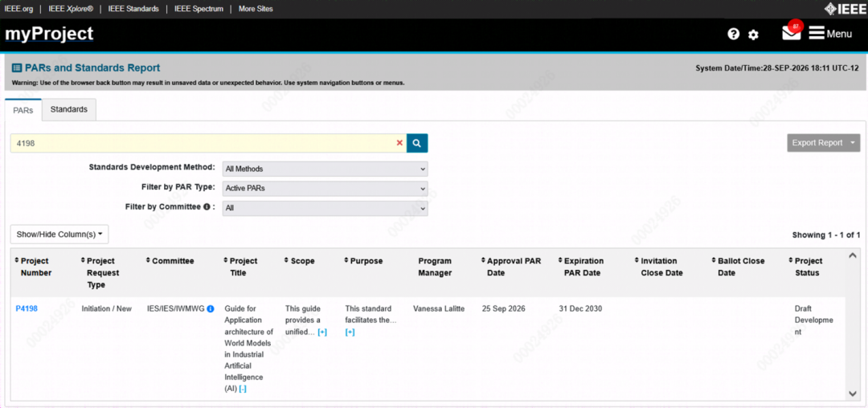Screen dimensions: 868x408
Task: Open Standards Development Method dropdown
Action: [x=325, y=169]
